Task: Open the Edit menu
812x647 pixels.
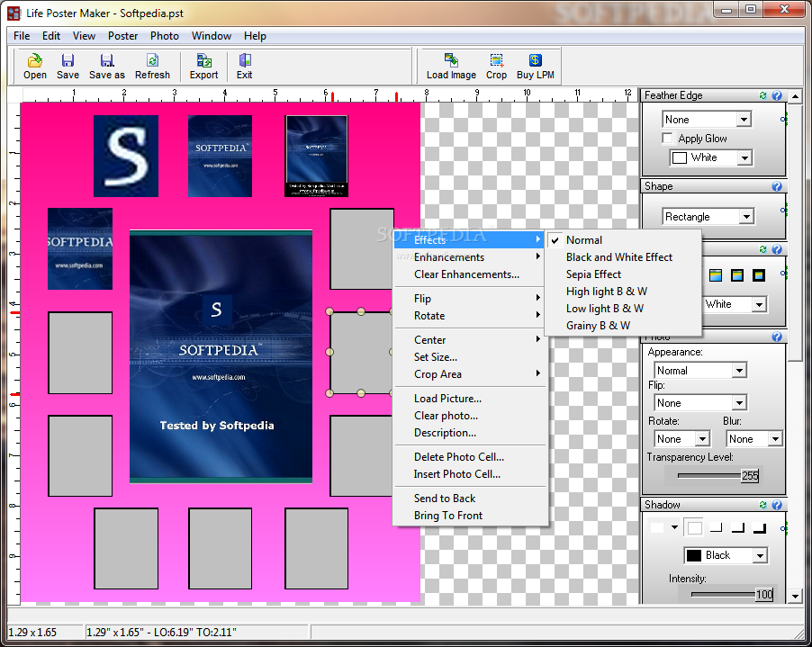Action: 51,36
